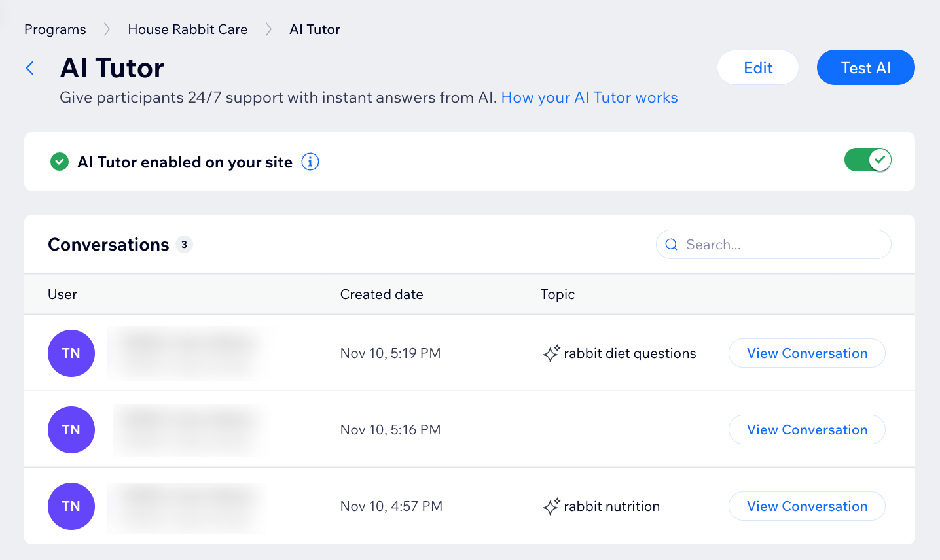This screenshot has width=940, height=560.
Task: Click the AI sparkle icon beside rabbit diet questions
Action: click(x=551, y=353)
